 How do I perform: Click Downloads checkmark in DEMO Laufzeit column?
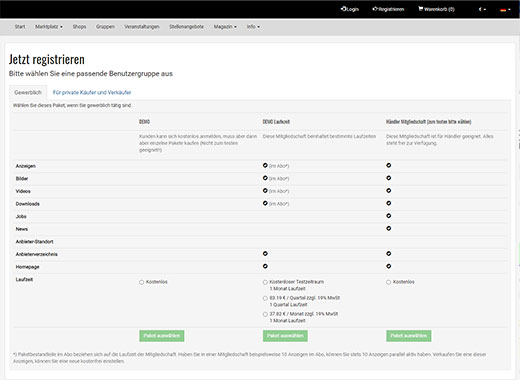coord(265,203)
